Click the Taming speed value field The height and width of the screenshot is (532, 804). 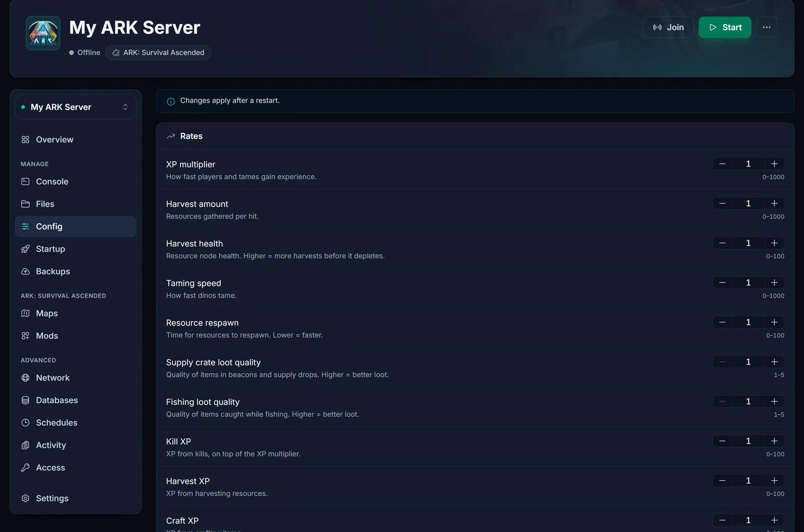(x=748, y=283)
